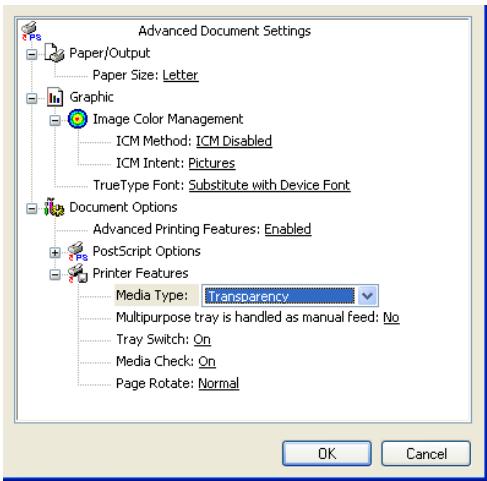Click the Printer Features icon
Screen dimensions: 487x481
click(78, 273)
